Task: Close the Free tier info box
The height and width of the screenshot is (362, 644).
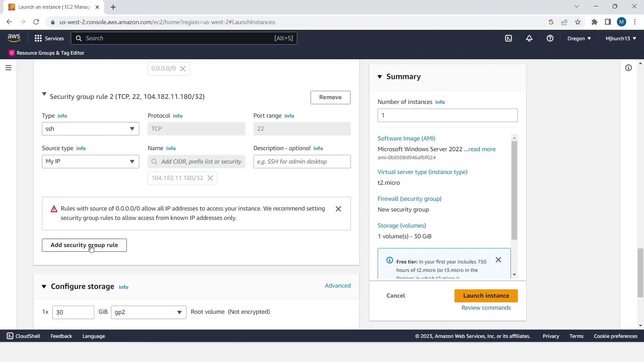Action: pyautogui.click(x=498, y=260)
